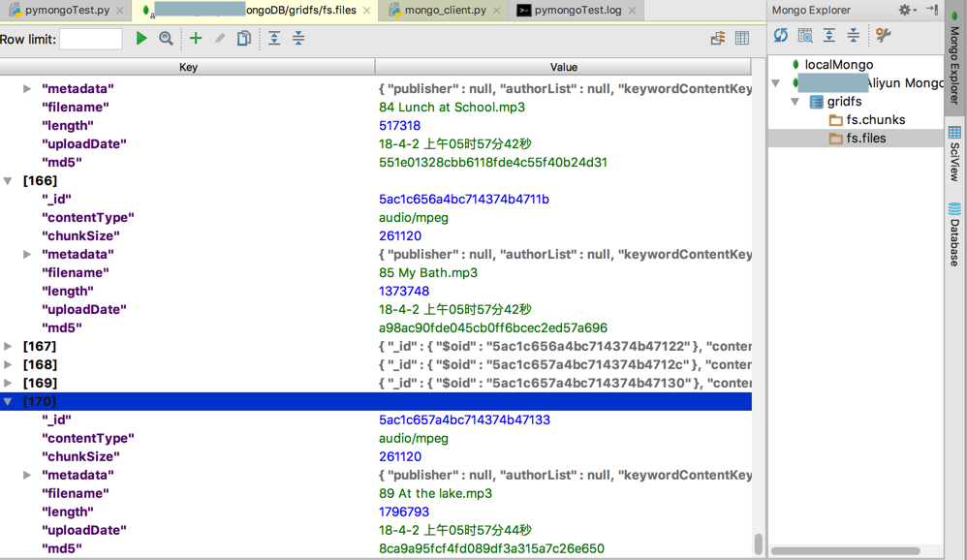Open the fs.files collection
Image resolution: width=967 pixels, height=560 pixels.
(866, 139)
